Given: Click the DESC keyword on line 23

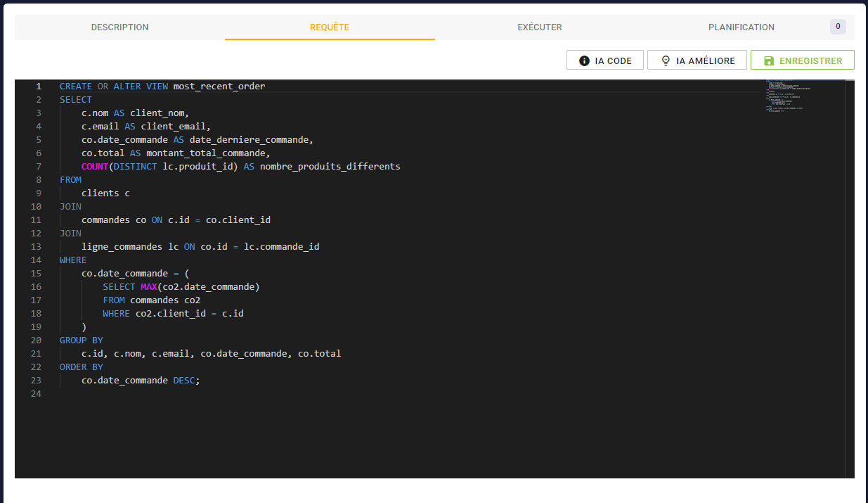Looking at the screenshot, I should point(184,381).
